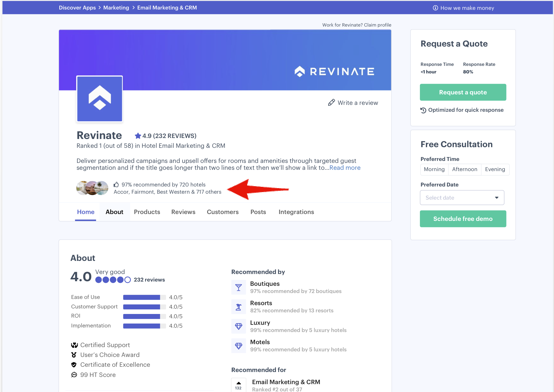Click the Schedule free demo button
This screenshot has height=392, width=554.
click(463, 219)
